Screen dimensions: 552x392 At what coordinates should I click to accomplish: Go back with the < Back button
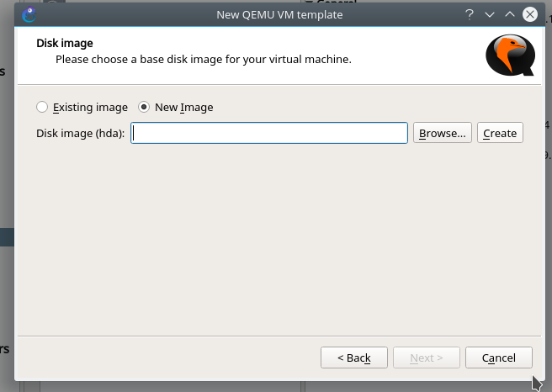pyautogui.click(x=353, y=358)
